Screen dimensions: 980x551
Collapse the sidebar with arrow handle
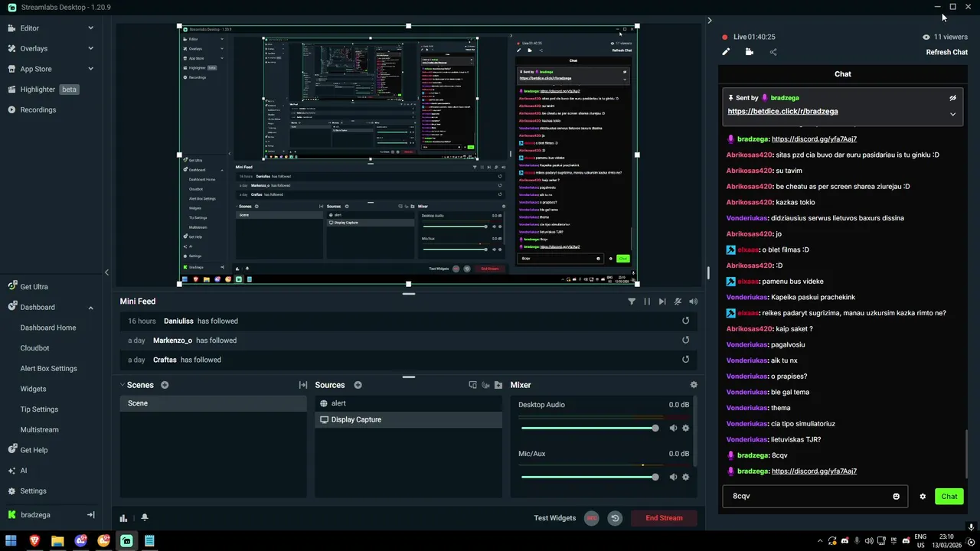(x=106, y=272)
